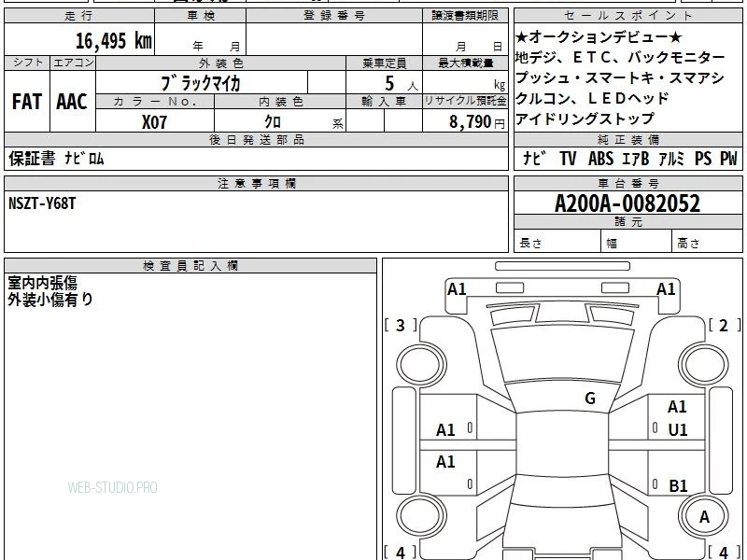
Task: Select chassis number A200A-0082052
Action: pos(627,203)
